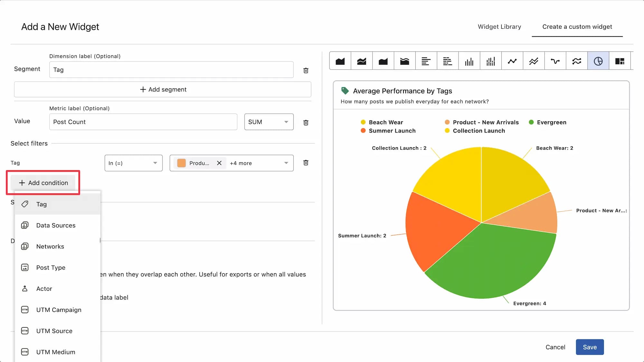
Task: Select the multi-line chart icon
Action: [534, 61]
